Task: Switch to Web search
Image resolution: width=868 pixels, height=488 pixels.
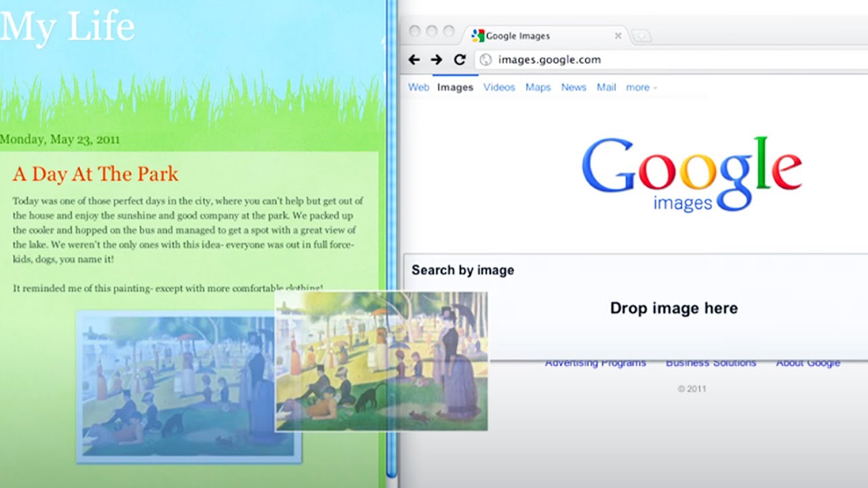Action: point(418,87)
